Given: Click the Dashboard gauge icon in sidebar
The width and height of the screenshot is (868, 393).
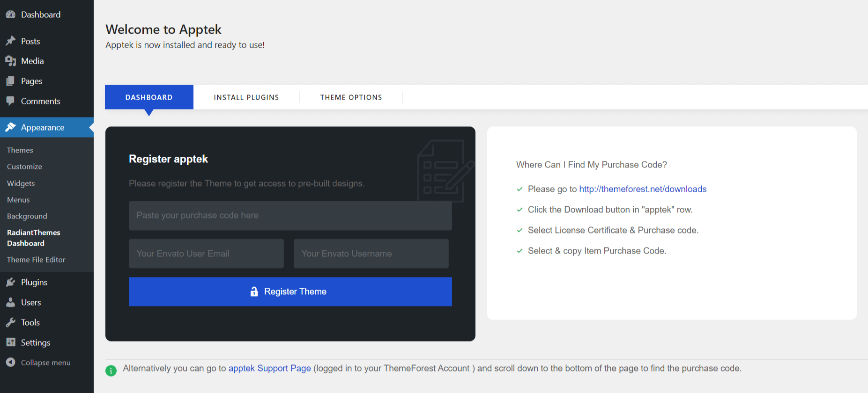Looking at the screenshot, I should (x=10, y=15).
